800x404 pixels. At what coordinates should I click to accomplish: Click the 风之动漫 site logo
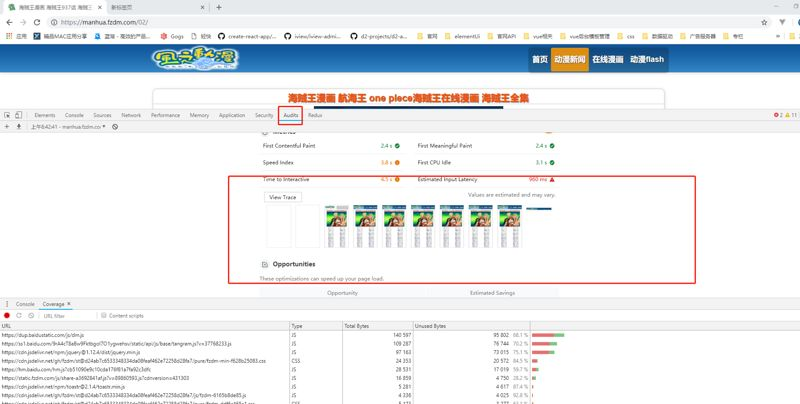195,59
